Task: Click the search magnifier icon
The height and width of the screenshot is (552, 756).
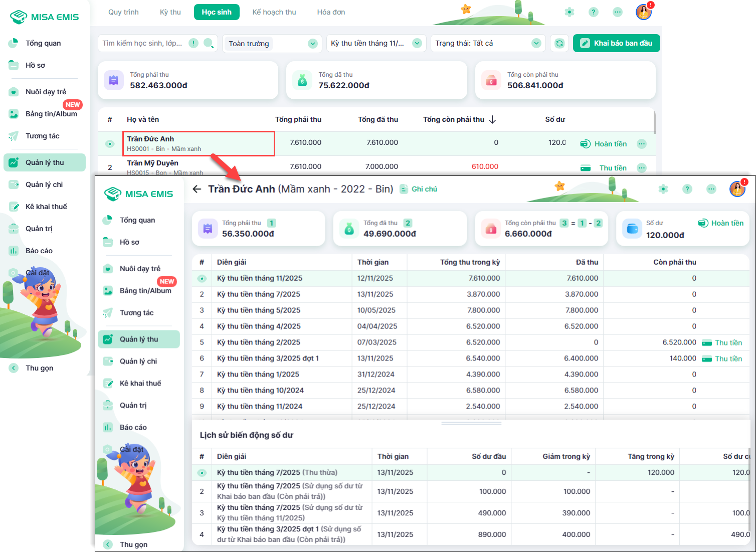Action: (209, 43)
